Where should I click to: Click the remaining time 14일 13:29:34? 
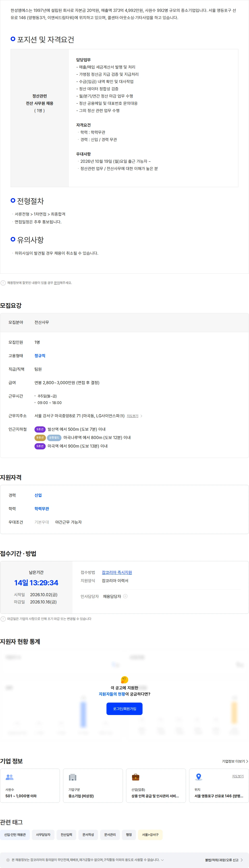pos(36,582)
